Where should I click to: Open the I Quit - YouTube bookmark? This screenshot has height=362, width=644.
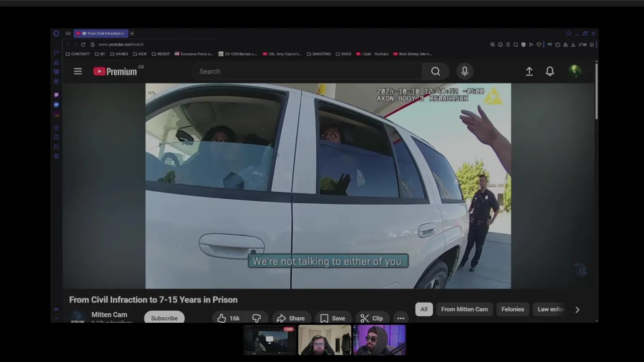coord(372,54)
